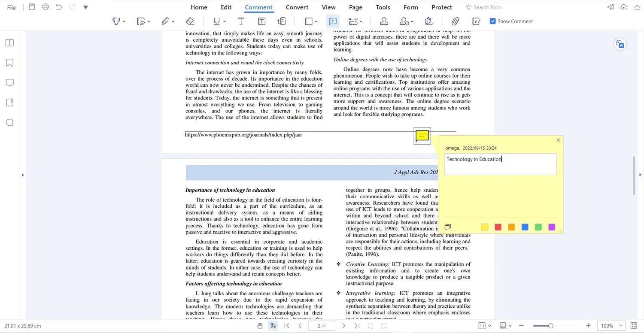Activate the Hand tool in status bar

pos(260,326)
